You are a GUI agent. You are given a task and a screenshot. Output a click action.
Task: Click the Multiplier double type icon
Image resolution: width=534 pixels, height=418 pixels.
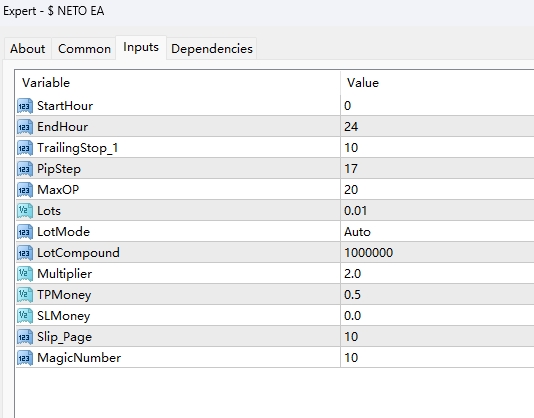[25, 274]
